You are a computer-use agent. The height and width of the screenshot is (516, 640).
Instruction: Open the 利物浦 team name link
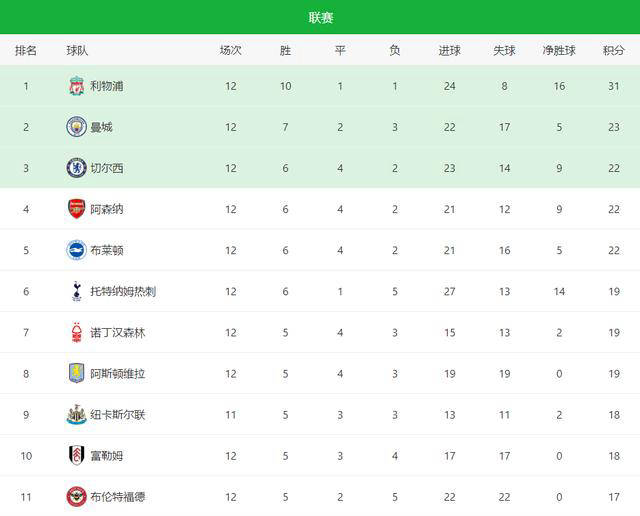pos(107,86)
